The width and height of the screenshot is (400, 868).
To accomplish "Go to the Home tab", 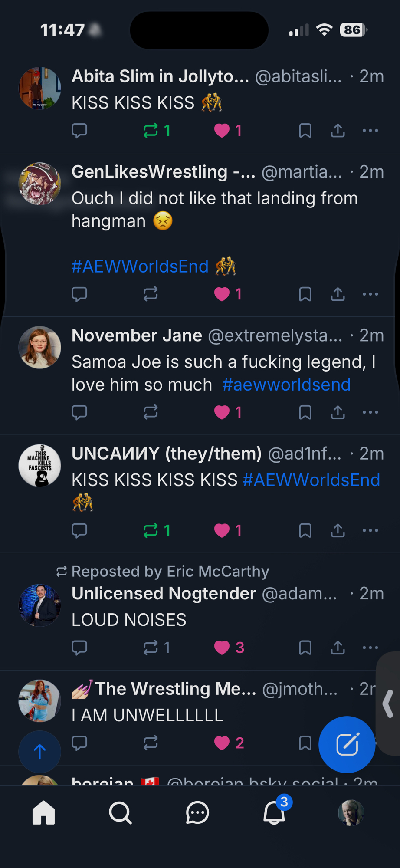I will pyautogui.click(x=44, y=812).
